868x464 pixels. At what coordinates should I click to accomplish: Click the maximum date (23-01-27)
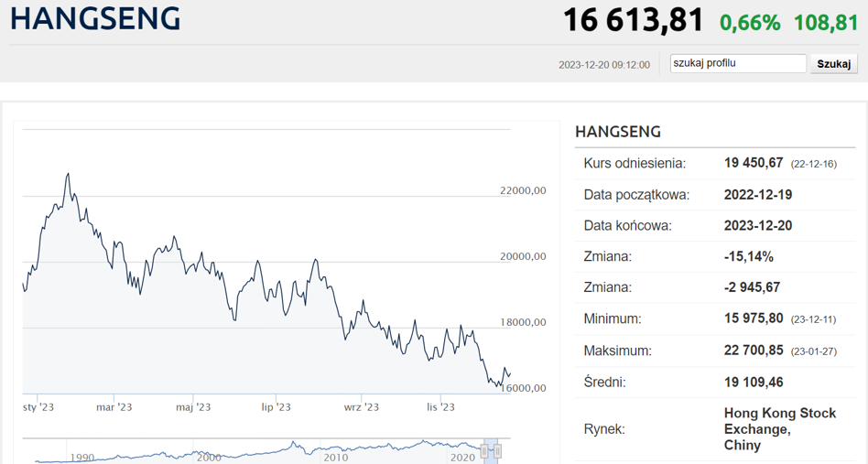point(813,351)
